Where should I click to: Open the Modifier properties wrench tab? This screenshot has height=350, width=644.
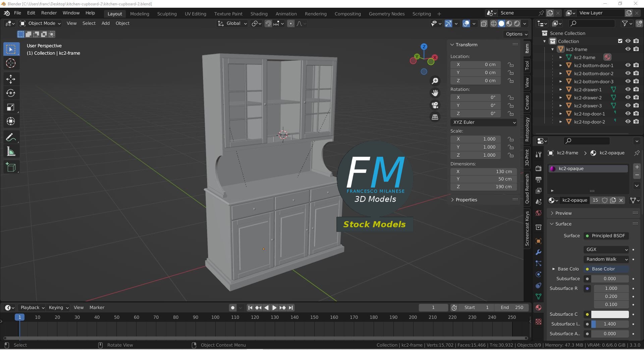pyautogui.click(x=538, y=252)
